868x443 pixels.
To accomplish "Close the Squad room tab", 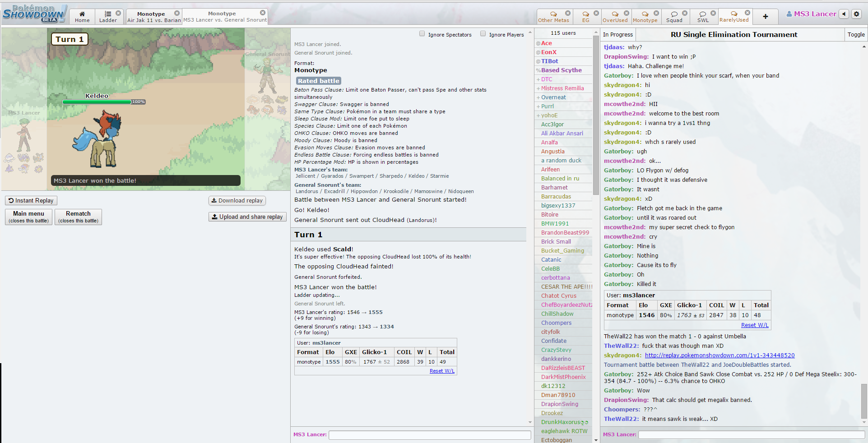I will (x=685, y=13).
